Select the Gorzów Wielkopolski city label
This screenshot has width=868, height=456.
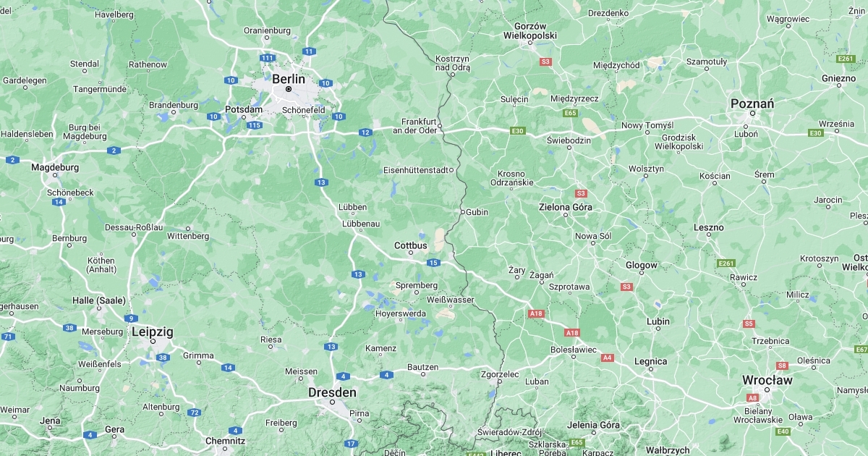point(530,30)
